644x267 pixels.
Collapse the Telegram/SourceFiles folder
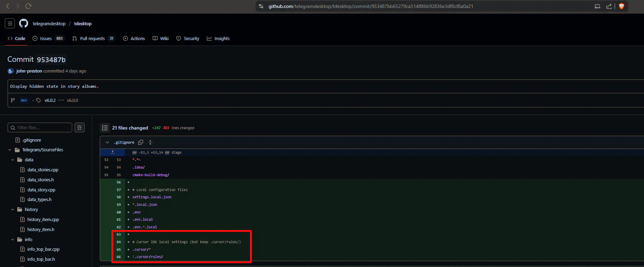10,150
